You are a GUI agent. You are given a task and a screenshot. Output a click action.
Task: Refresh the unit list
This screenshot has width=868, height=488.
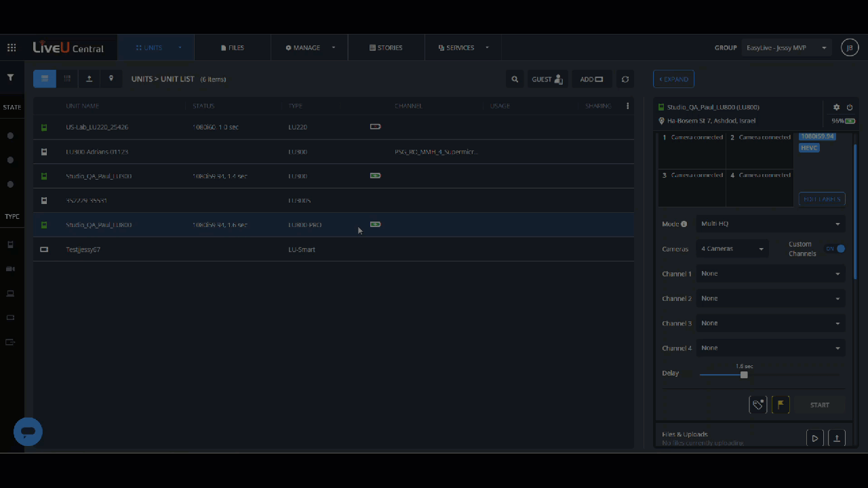click(x=625, y=79)
